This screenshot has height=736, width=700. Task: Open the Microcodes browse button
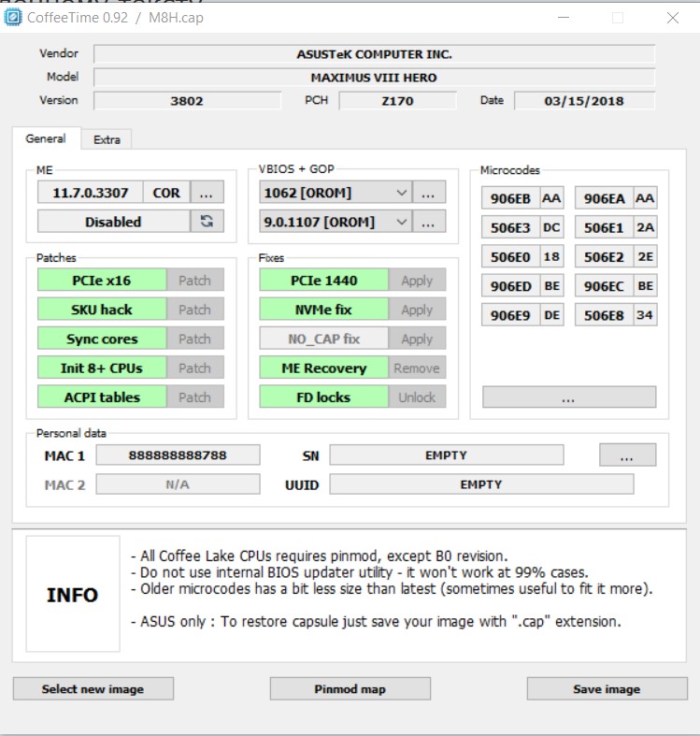pyautogui.click(x=569, y=397)
